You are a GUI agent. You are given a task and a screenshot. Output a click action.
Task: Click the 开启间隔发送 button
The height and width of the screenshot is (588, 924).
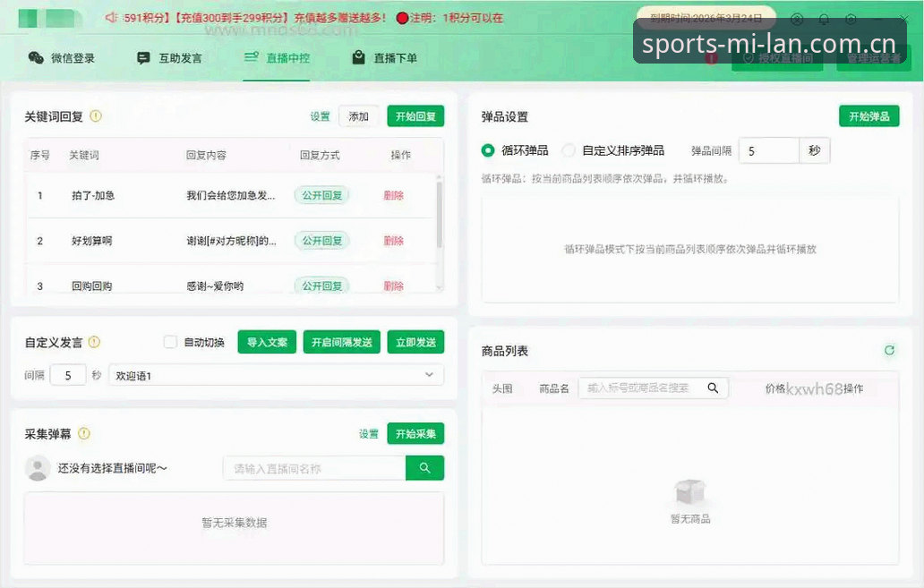pyautogui.click(x=342, y=342)
